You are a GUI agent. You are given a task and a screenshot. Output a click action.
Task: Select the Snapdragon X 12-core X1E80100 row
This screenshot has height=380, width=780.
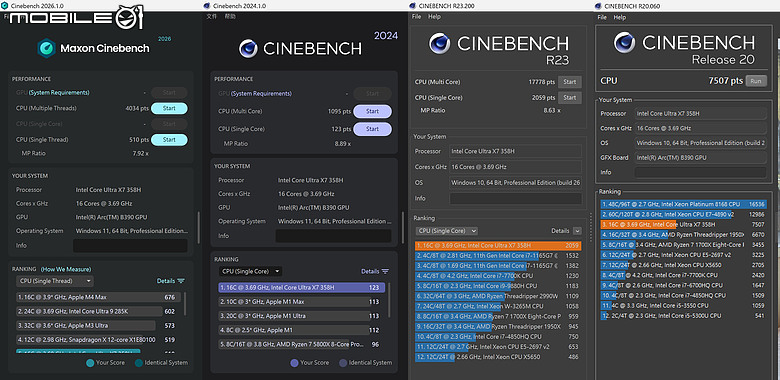pos(98,339)
